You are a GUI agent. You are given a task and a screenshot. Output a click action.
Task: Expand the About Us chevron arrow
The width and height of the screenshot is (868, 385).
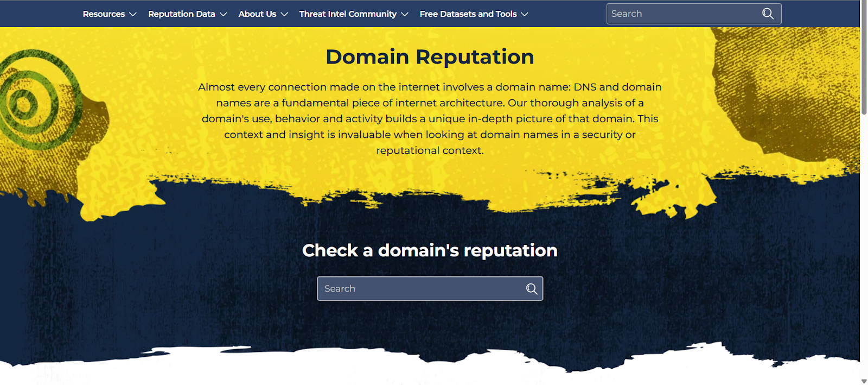coord(284,14)
